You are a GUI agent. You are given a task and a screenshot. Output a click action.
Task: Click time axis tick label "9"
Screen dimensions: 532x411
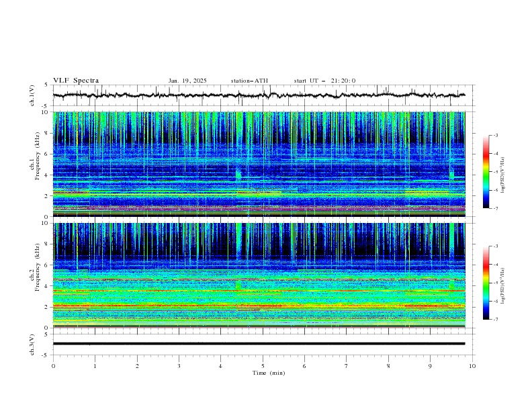(x=430, y=366)
